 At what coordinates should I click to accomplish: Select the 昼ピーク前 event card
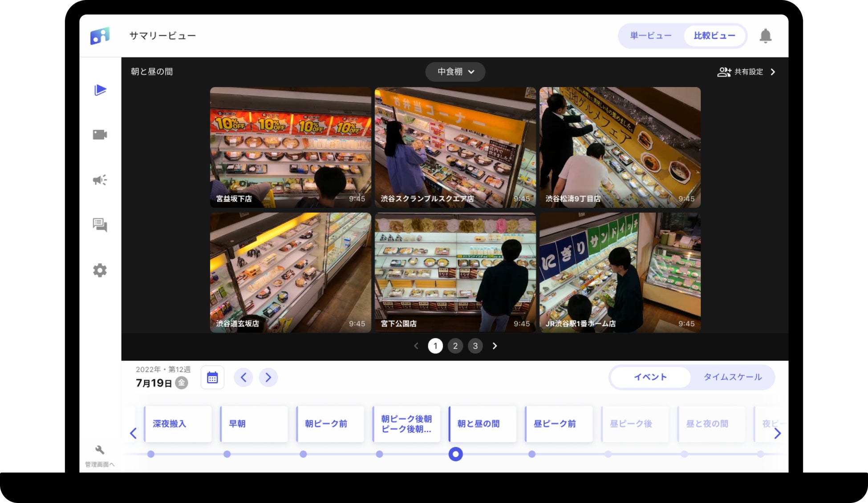click(558, 424)
